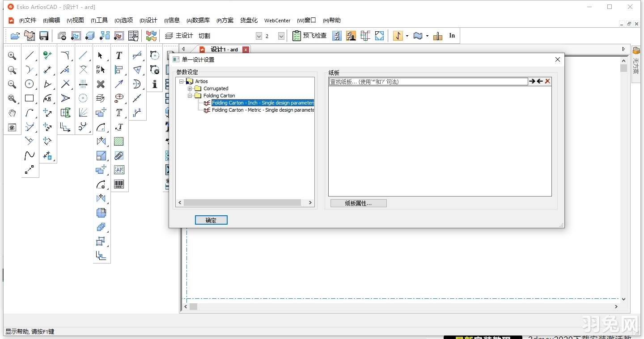The height and width of the screenshot is (339, 644).
Task: Select the green Hatch fill tool
Action: [x=119, y=141]
